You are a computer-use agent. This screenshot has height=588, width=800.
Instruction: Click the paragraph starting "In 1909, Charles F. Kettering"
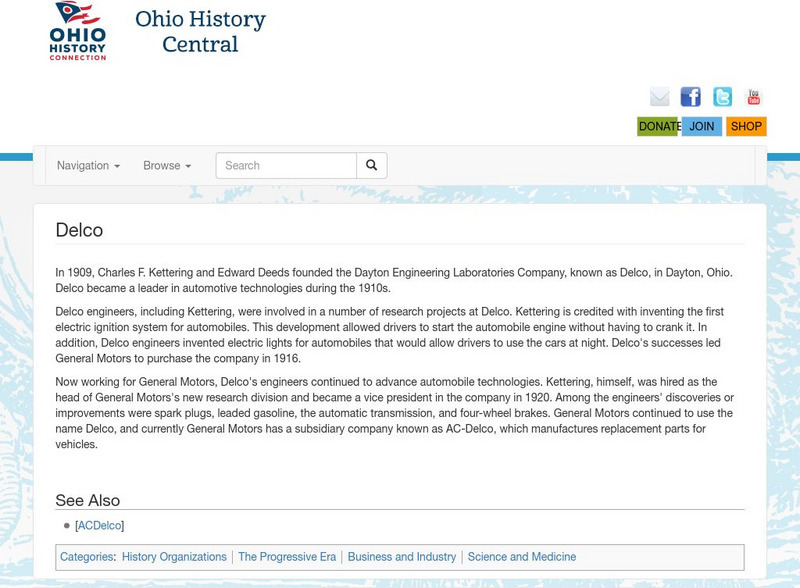394,280
